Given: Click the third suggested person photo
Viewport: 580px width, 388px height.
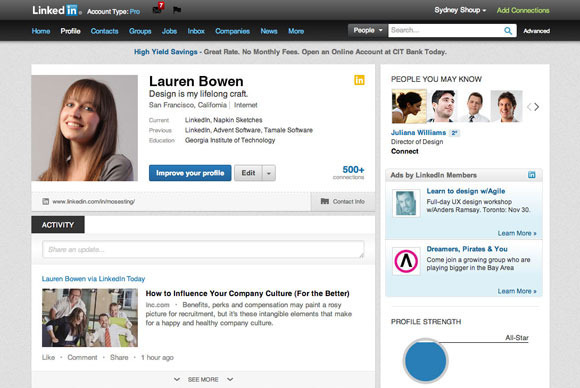Looking at the screenshot, I should click(x=474, y=106).
